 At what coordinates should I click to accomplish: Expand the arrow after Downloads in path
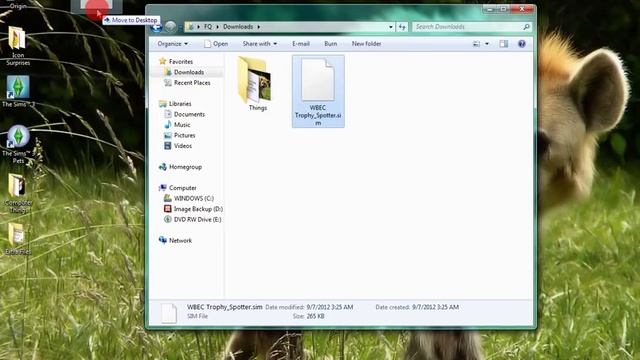tap(258, 27)
